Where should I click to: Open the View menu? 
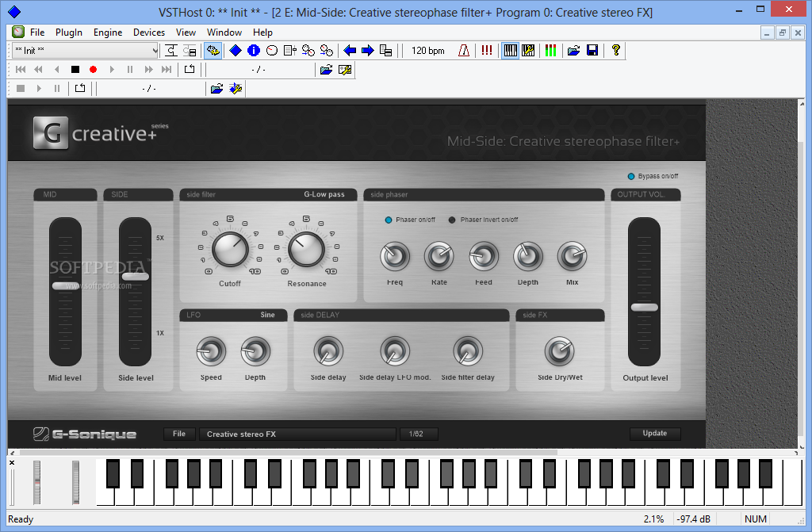click(186, 33)
